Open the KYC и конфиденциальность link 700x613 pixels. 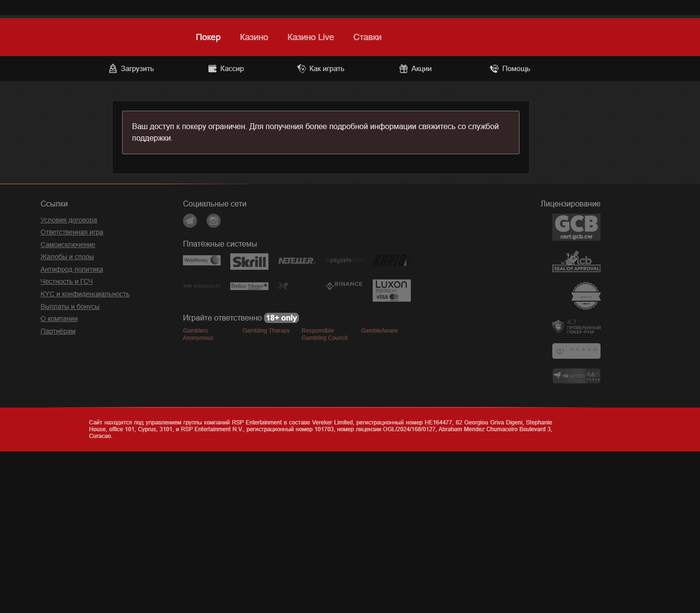85,294
